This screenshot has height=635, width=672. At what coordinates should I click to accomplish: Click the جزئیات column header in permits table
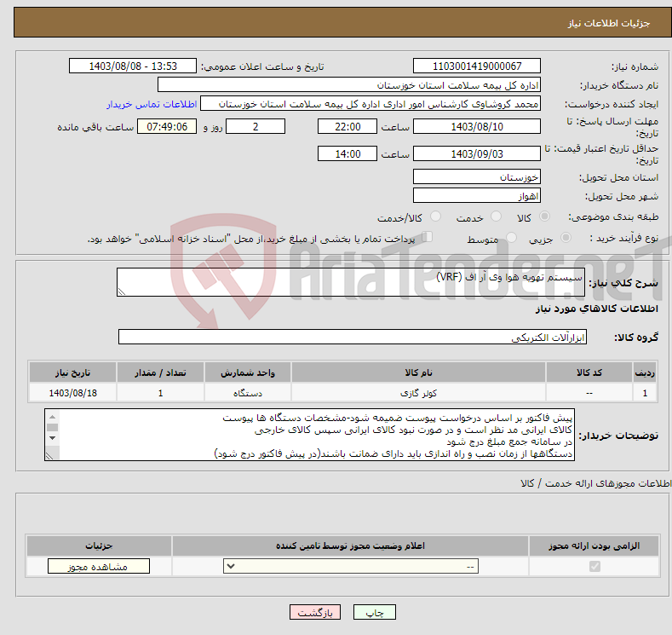click(99, 546)
